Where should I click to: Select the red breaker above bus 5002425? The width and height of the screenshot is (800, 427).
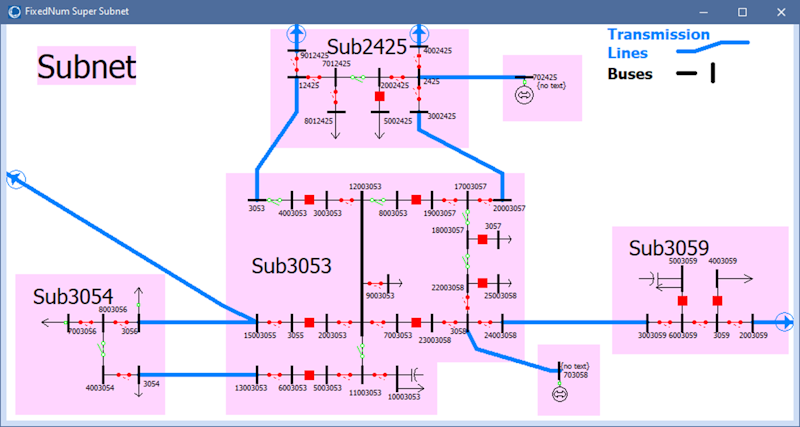379,96
